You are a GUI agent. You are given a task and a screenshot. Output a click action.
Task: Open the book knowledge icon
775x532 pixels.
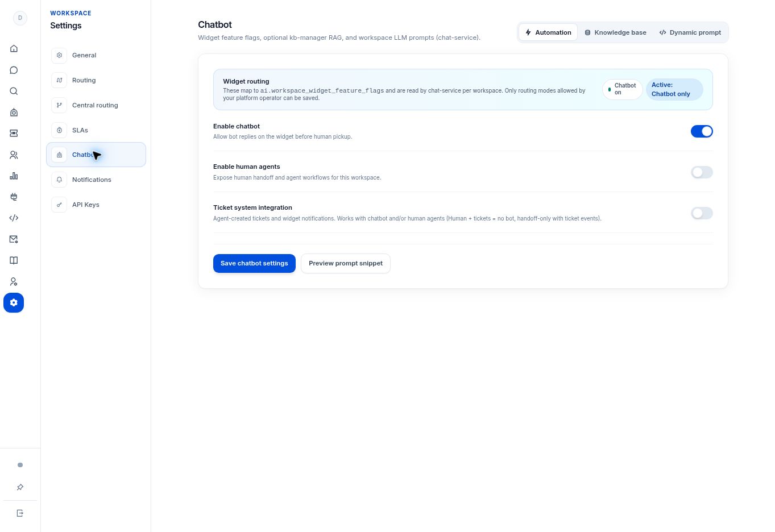[x=14, y=260]
